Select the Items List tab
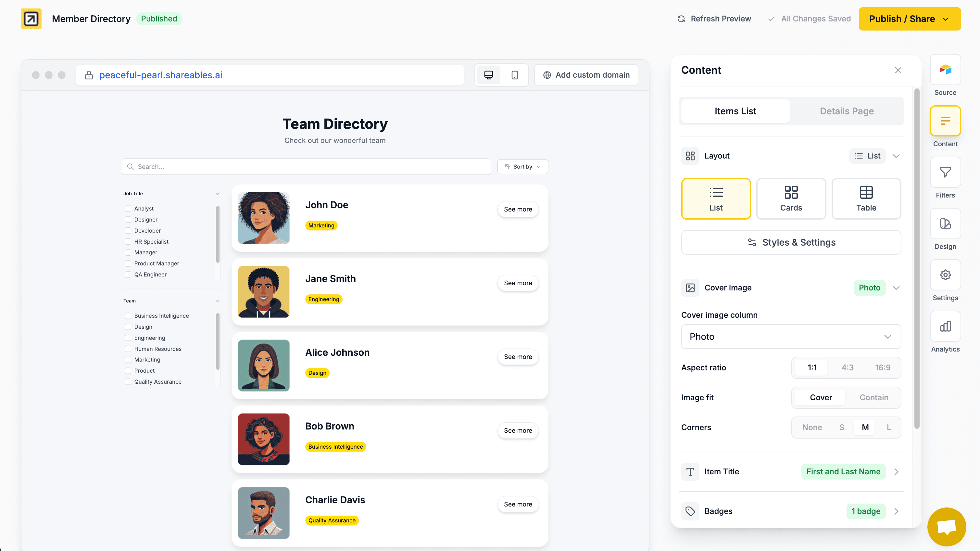980x551 pixels. coord(735,111)
